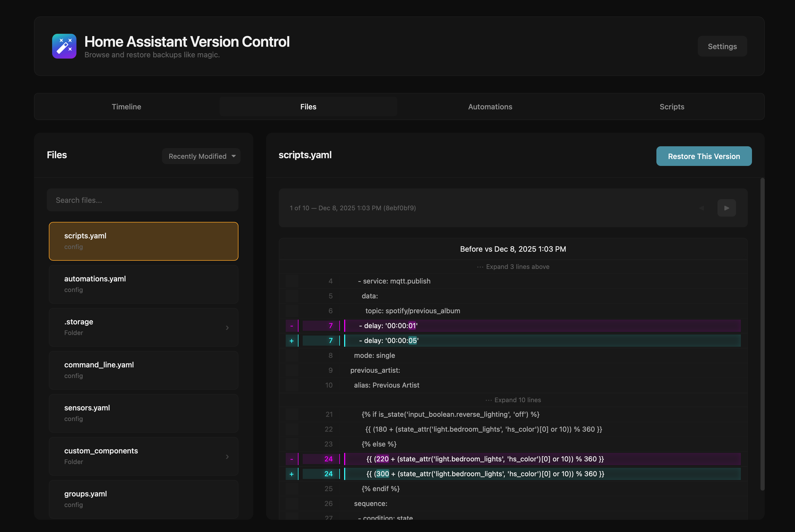Open Settings
Viewport: 795px width, 532px height.
coord(722,46)
